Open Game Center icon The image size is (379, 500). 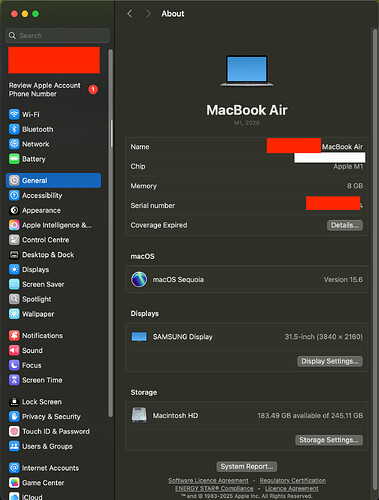coord(14,483)
